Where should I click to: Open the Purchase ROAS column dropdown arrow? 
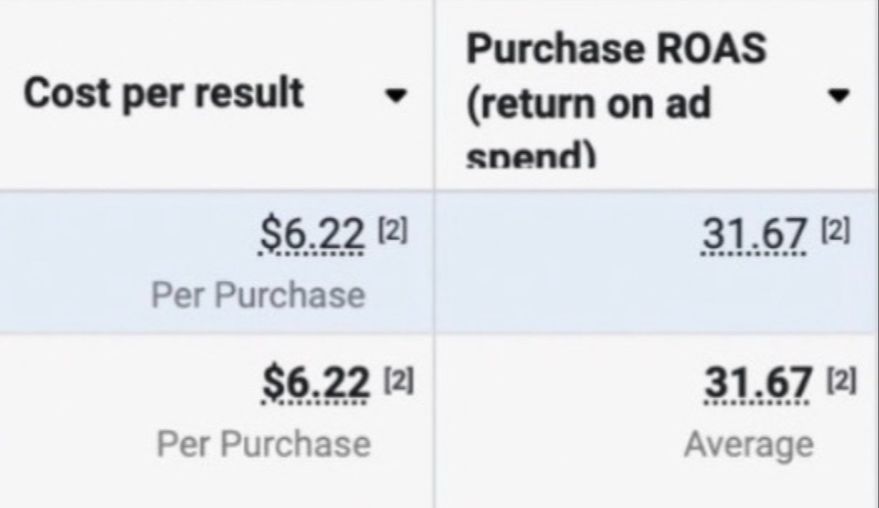point(839,96)
